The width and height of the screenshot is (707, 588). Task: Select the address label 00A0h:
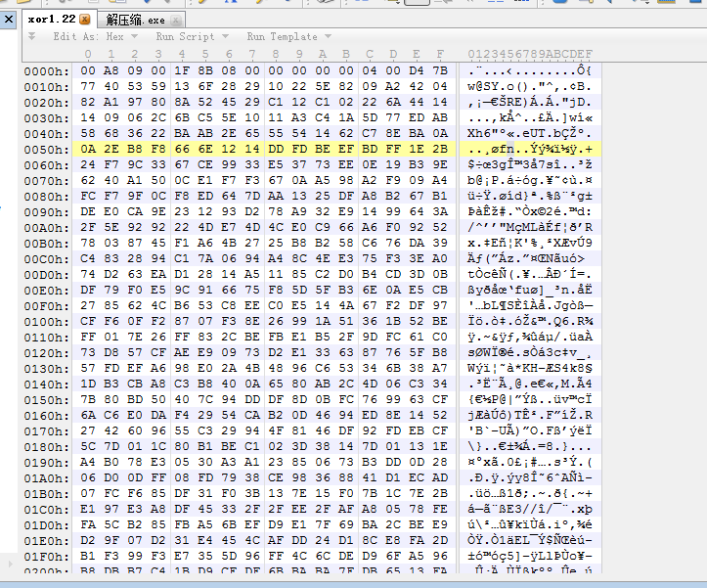[x=47, y=228]
